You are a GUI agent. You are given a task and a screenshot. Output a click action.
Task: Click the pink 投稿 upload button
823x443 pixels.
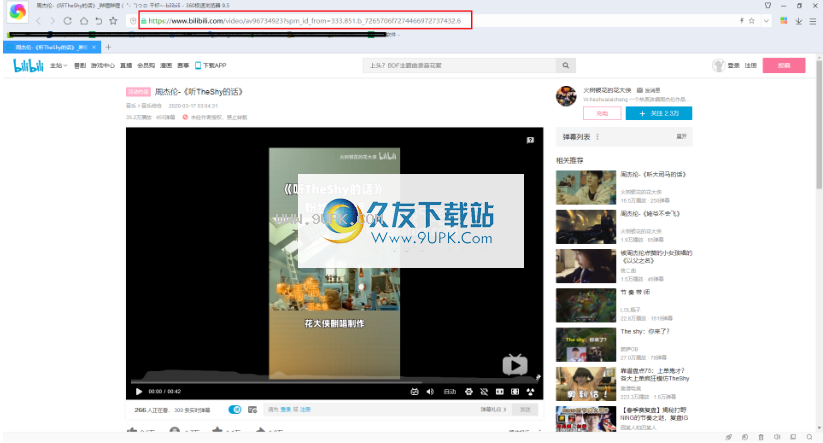784,66
